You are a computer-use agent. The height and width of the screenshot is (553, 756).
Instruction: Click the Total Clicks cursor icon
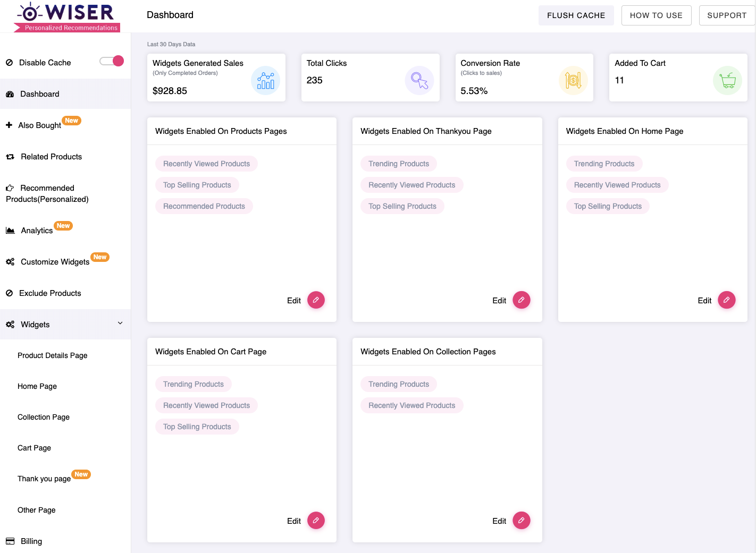(x=419, y=81)
